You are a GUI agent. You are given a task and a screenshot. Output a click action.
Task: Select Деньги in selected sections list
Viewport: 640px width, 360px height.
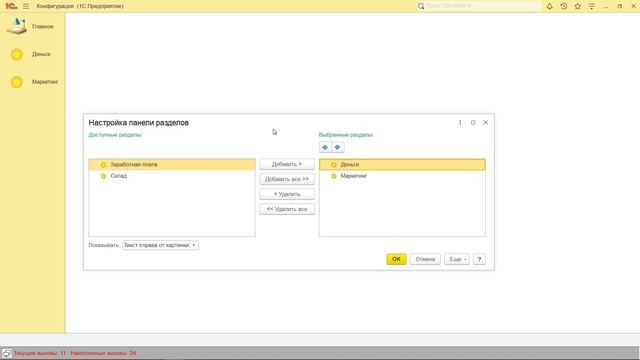pyautogui.click(x=402, y=164)
